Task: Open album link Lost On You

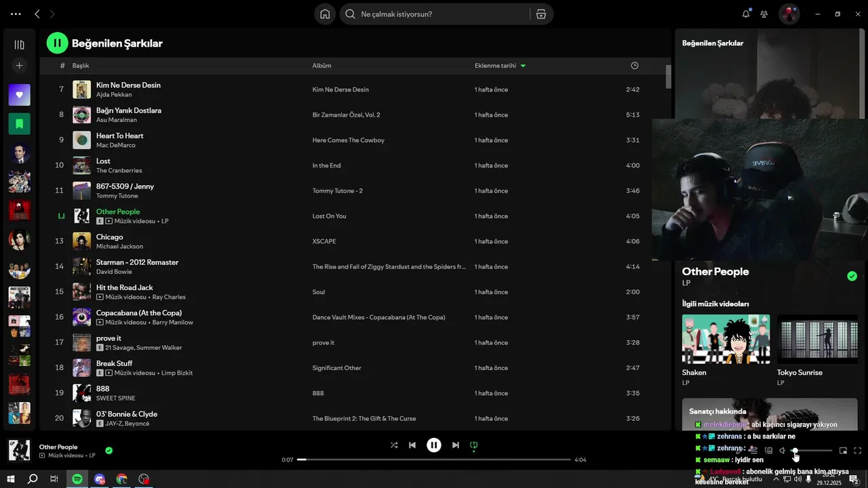Action: [329, 216]
